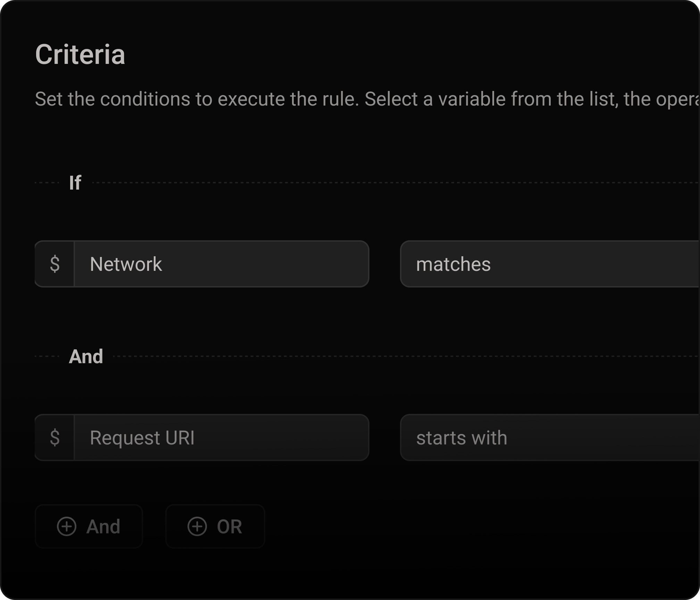This screenshot has width=700, height=600.
Task: Click the dollar sign icon beside Request URI
Action: (55, 438)
